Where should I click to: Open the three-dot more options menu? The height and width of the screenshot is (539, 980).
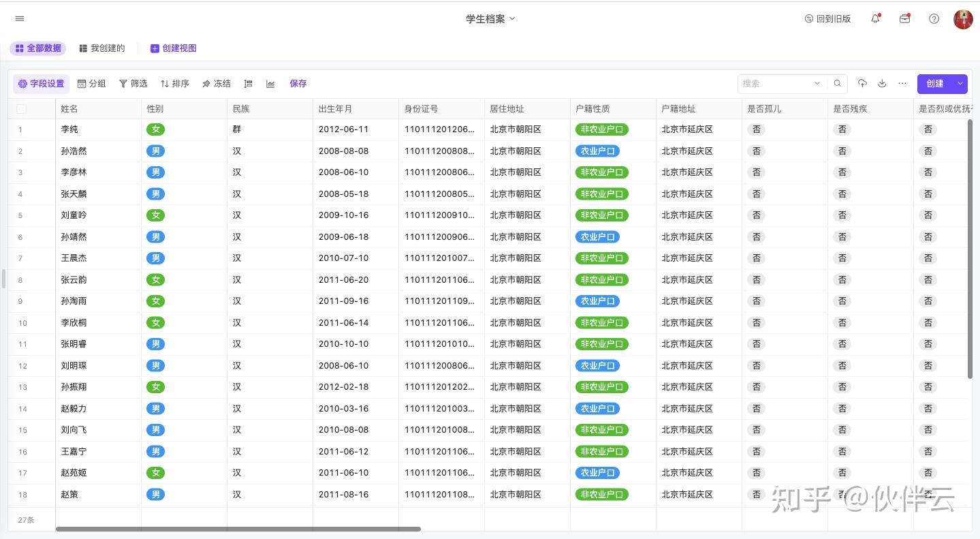tap(902, 84)
